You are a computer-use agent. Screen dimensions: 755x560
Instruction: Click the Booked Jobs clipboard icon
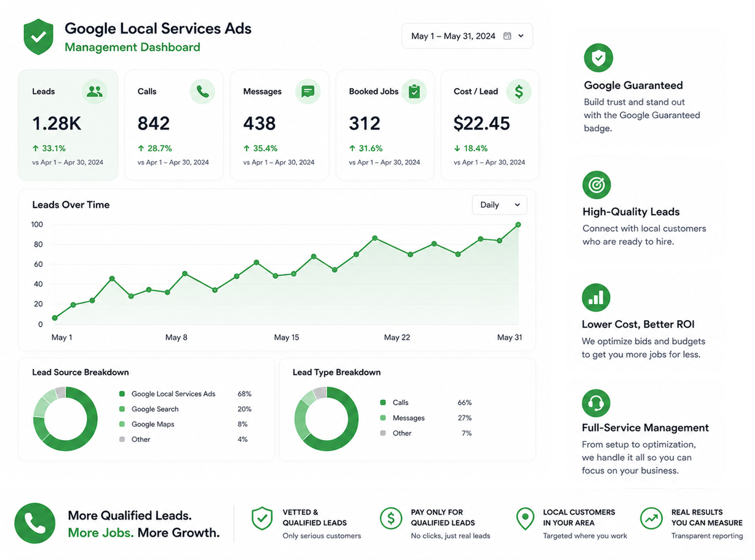click(414, 91)
